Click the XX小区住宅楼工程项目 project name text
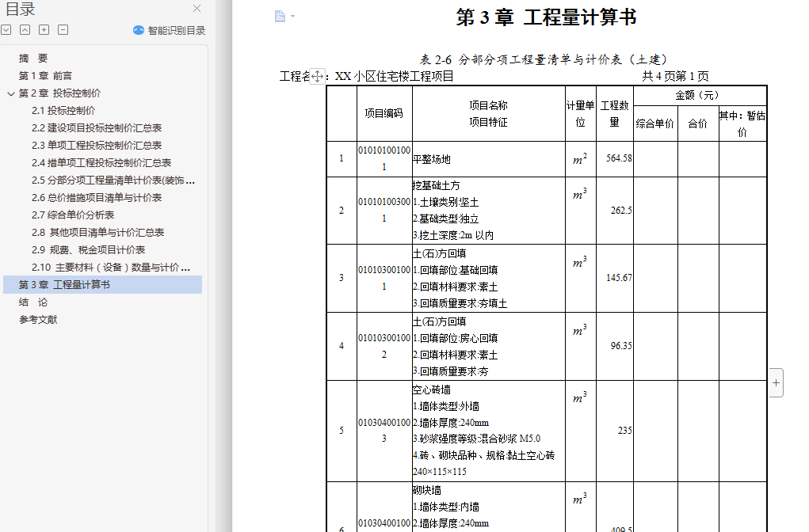Viewport: 809px width, 532px height. pyautogui.click(x=394, y=76)
